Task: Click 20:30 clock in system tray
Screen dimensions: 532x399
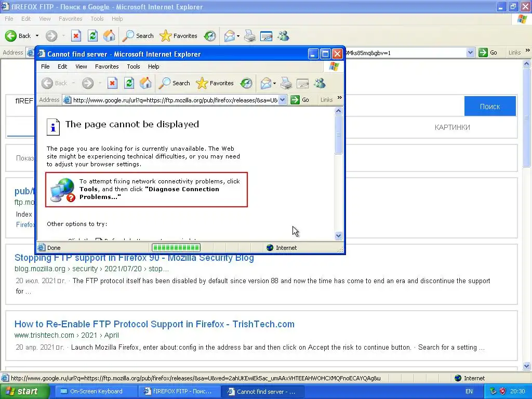Action: pyautogui.click(x=517, y=392)
